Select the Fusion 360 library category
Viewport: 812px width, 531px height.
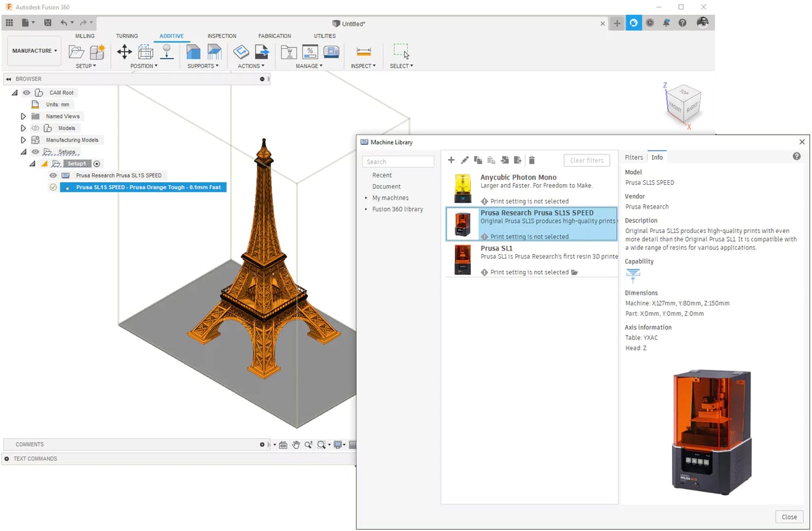(x=398, y=209)
